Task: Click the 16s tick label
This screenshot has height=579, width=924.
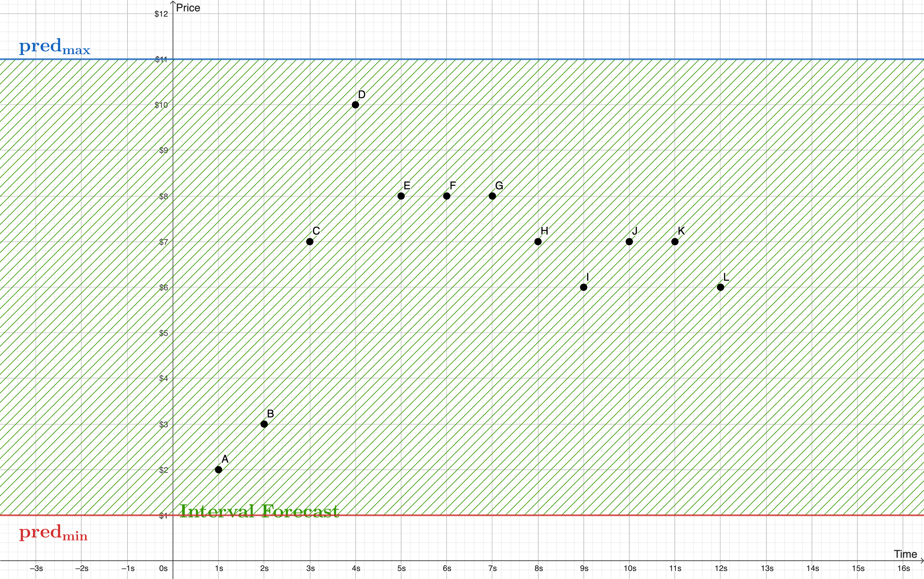Action: (x=903, y=569)
